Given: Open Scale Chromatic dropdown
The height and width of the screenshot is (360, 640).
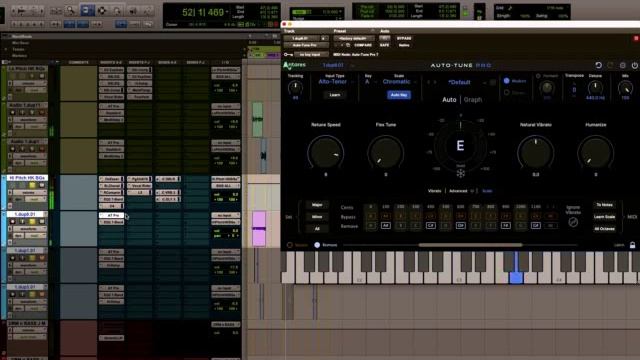Looking at the screenshot, I should 399,82.
